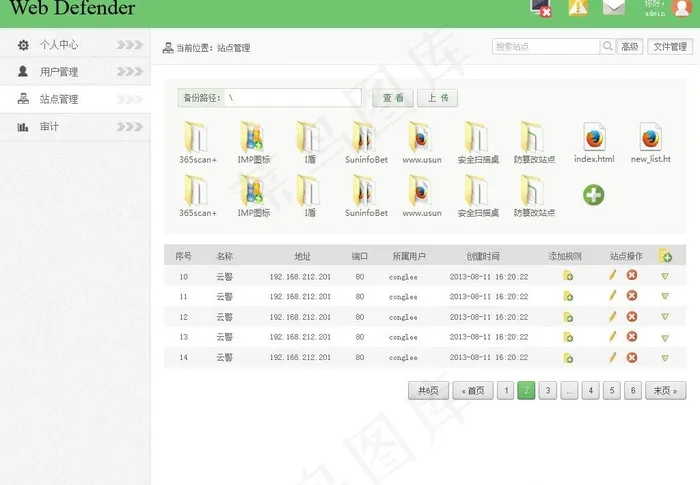Go to page 4
Viewport: 700px width, 485px height.
(590, 390)
